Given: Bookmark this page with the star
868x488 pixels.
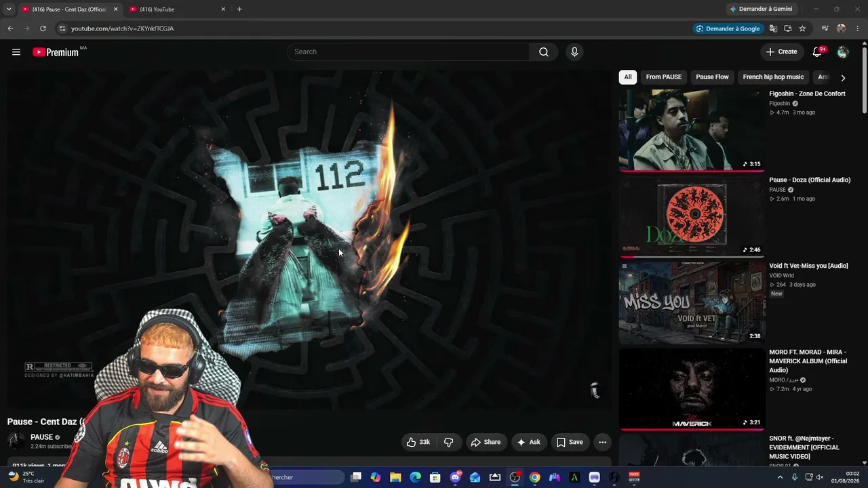Looking at the screenshot, I should pos(802,28).
